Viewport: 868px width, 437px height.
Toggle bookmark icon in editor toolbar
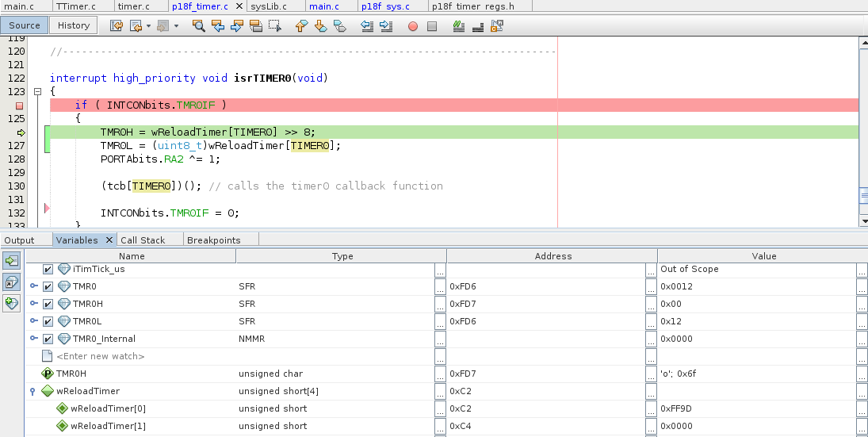[340, 25]
